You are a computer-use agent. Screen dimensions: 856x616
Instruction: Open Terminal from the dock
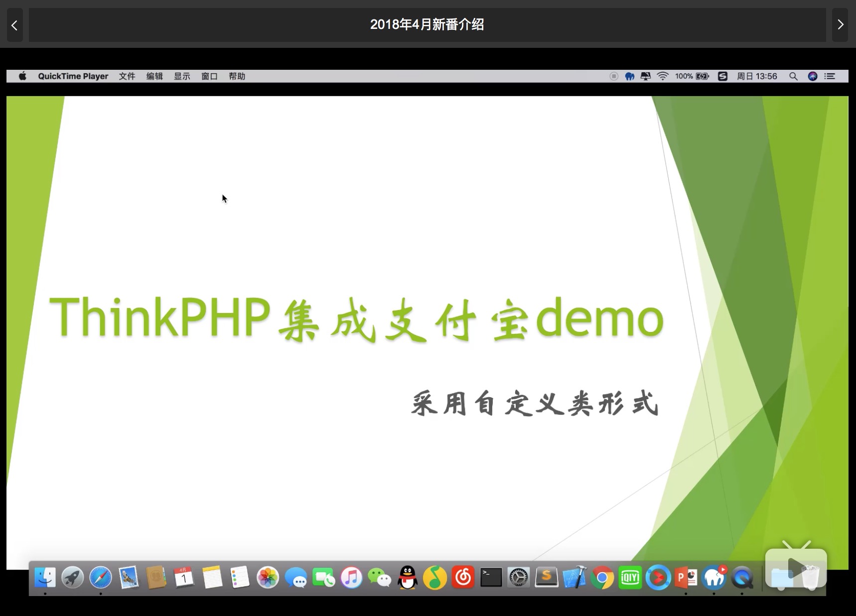[x=491, y=578]
